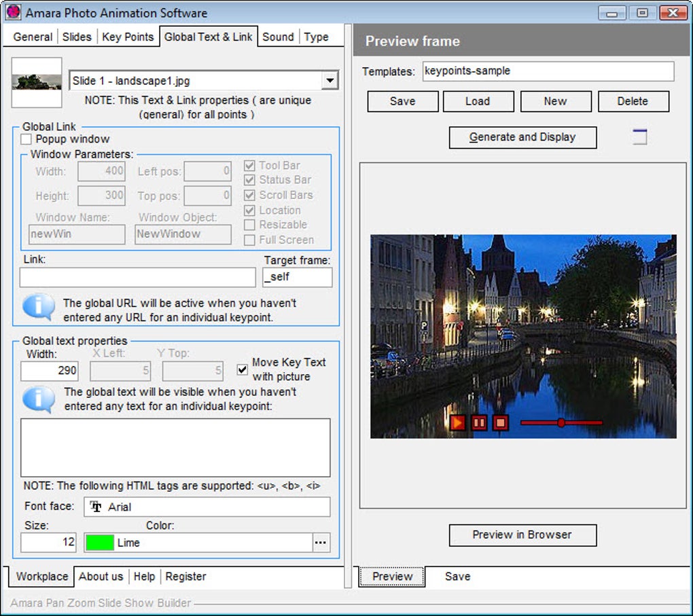Toggle the Tool Bar checkbox
This screenshot has width=693, height=616.
coord(249,165)
